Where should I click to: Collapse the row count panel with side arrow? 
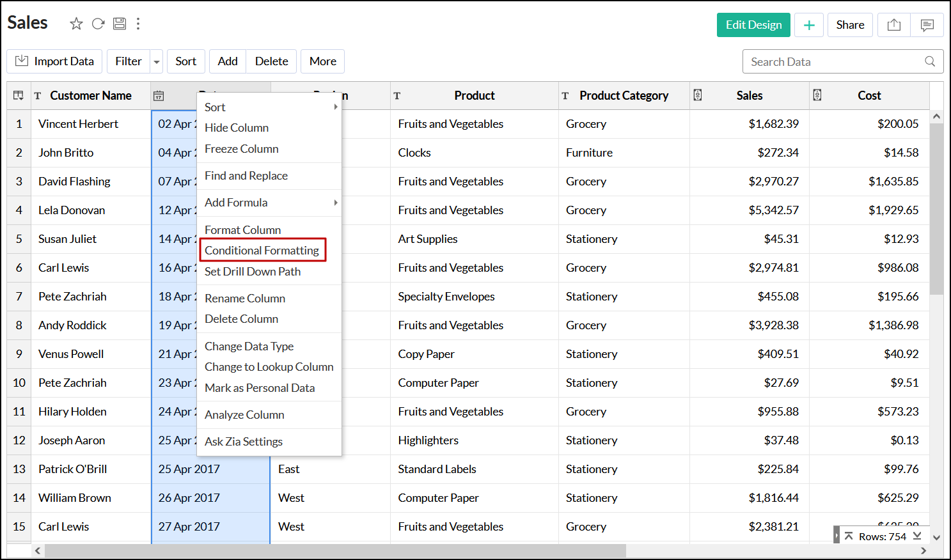pyautogui.click(x=837, y=536)
